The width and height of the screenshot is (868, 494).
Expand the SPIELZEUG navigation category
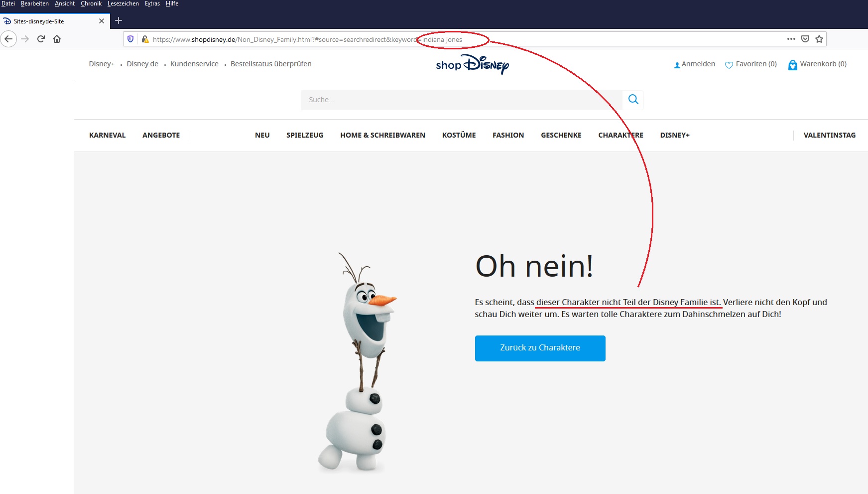(305, 135)
